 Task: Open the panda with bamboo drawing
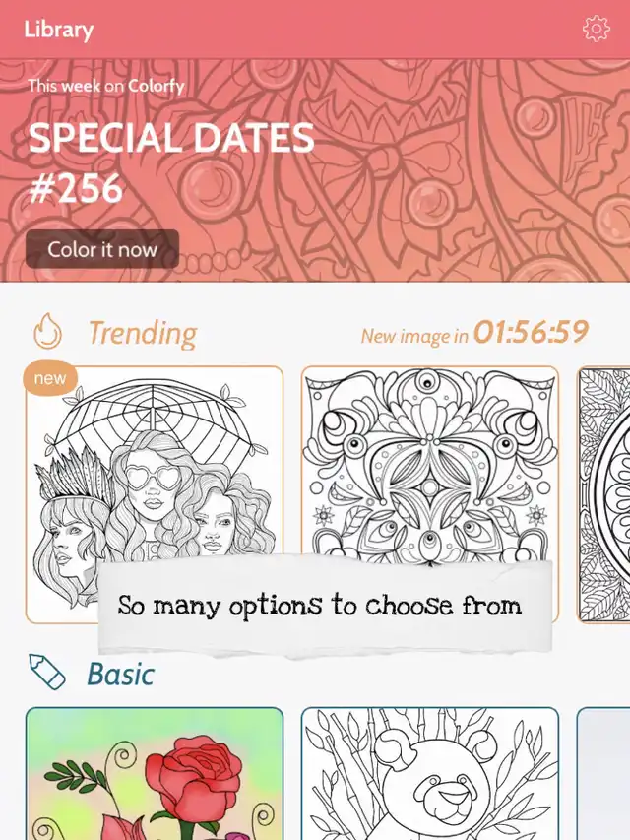[429, 774]
